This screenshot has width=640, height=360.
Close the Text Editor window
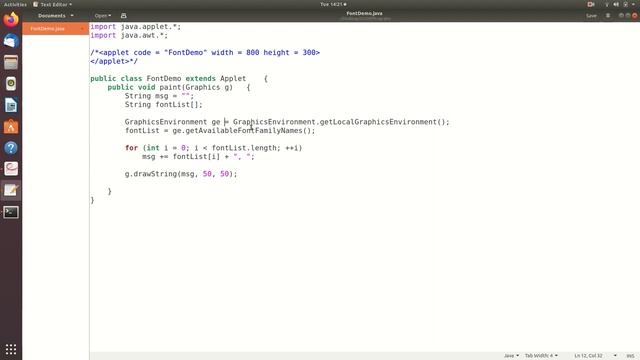[634, 16]
